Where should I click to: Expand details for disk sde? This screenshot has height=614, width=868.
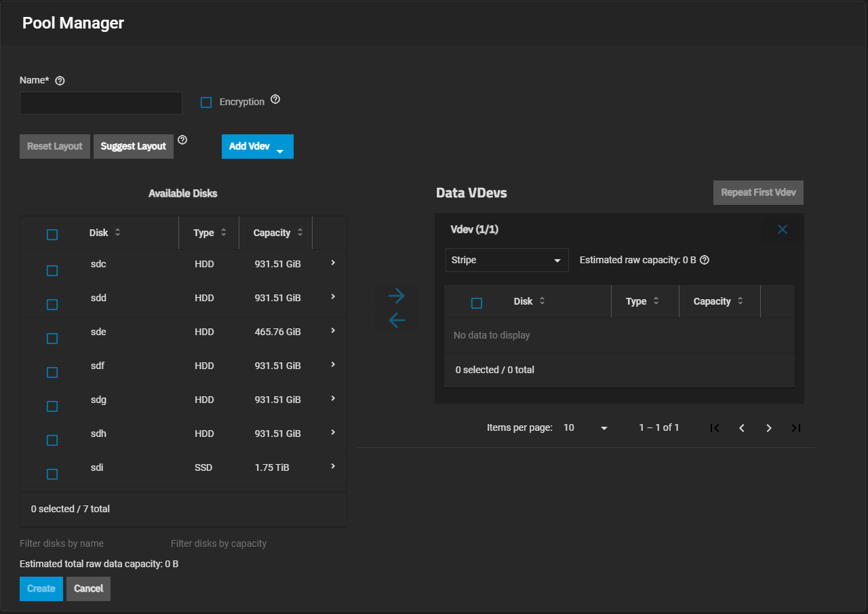tap(333, 330)
